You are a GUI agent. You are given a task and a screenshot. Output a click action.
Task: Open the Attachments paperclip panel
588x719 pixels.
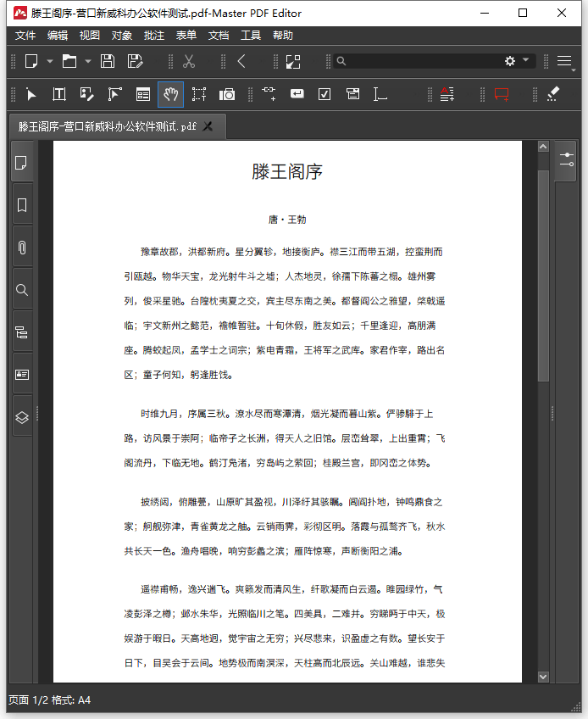pyautogui.click(x=22, y=248)
